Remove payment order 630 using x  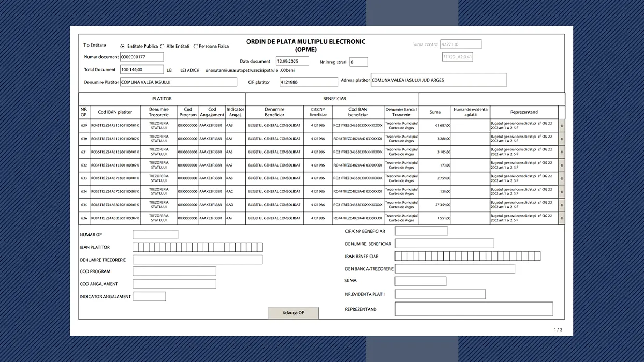click(562, 139)
